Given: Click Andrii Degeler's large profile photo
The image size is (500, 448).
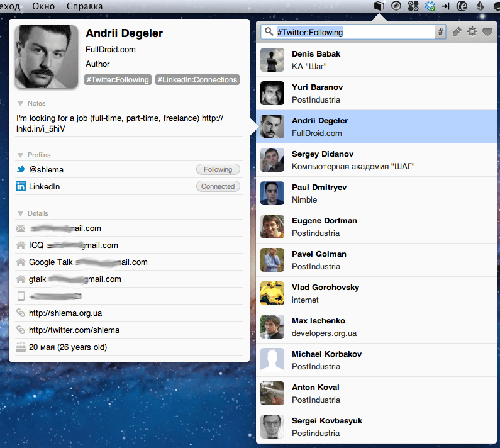Looking at the screenshot, I should click(x=47, y=57).
